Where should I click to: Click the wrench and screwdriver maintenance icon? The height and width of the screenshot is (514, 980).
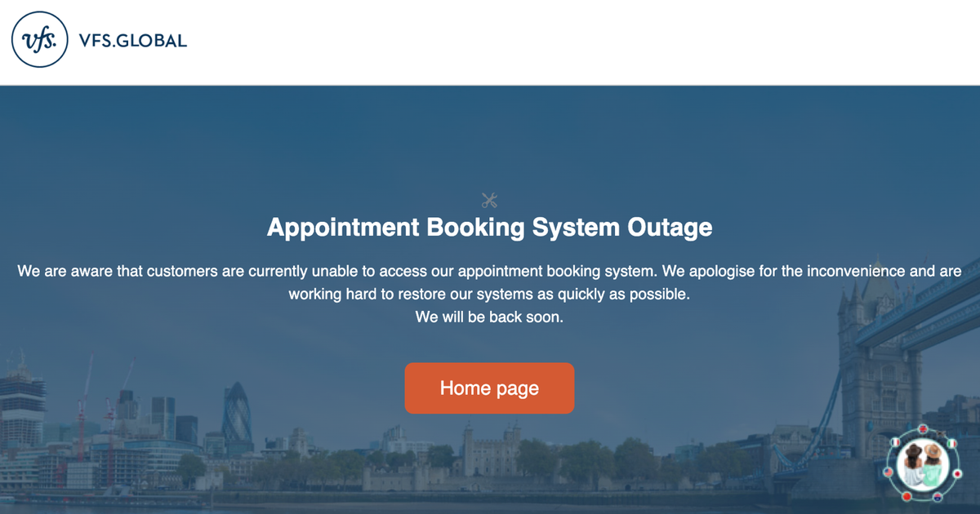tap(489, 200)
